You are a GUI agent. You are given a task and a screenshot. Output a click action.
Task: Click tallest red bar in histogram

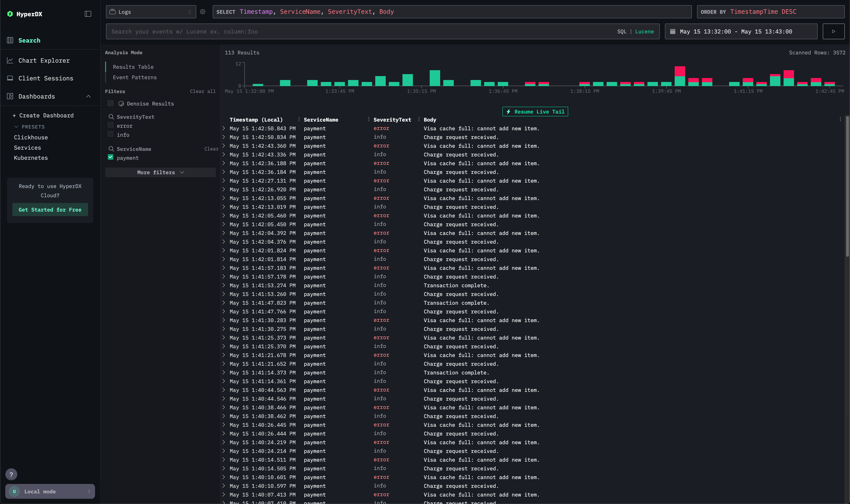point(679,71)
